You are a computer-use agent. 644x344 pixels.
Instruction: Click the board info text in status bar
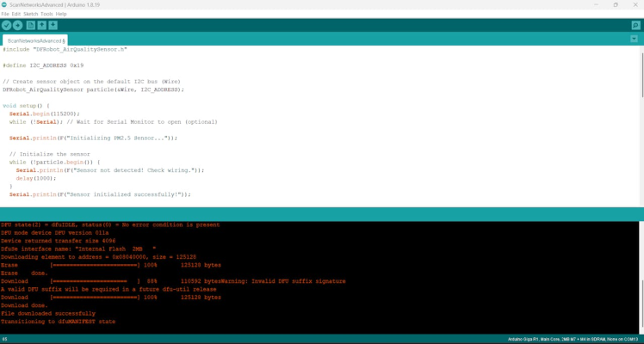click(573, 339)
